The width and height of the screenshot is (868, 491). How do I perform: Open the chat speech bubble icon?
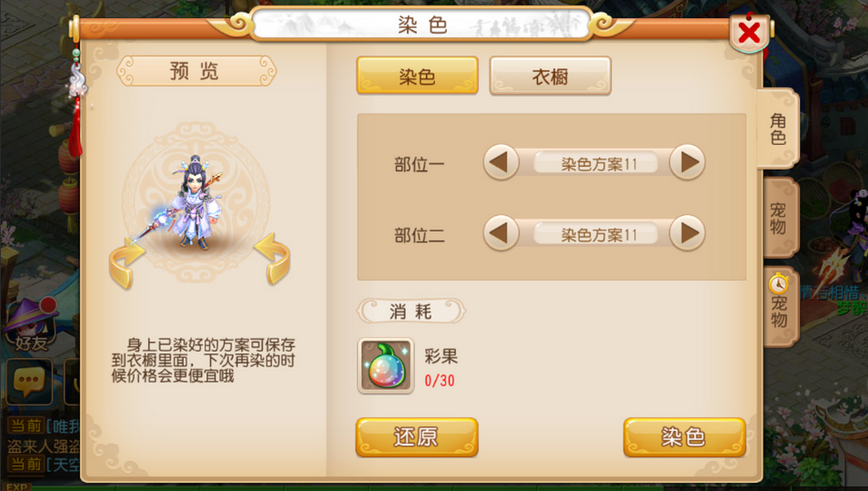(29, 381)
